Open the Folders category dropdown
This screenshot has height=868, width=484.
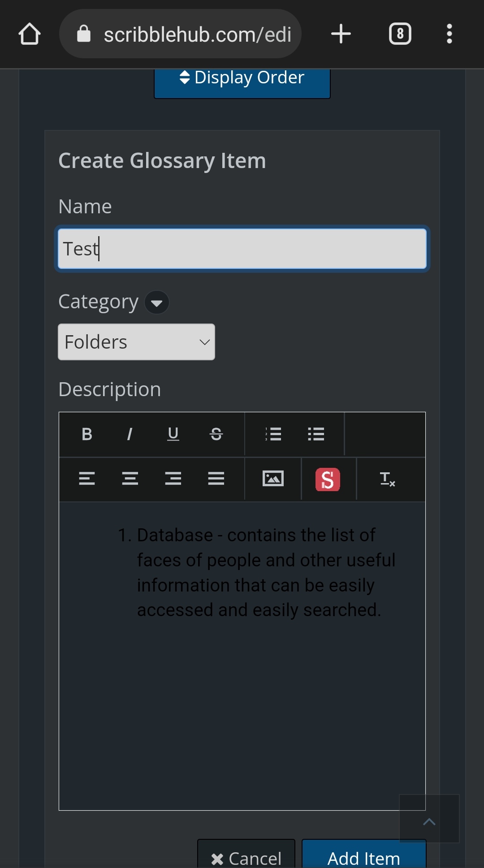pos(136,342)
